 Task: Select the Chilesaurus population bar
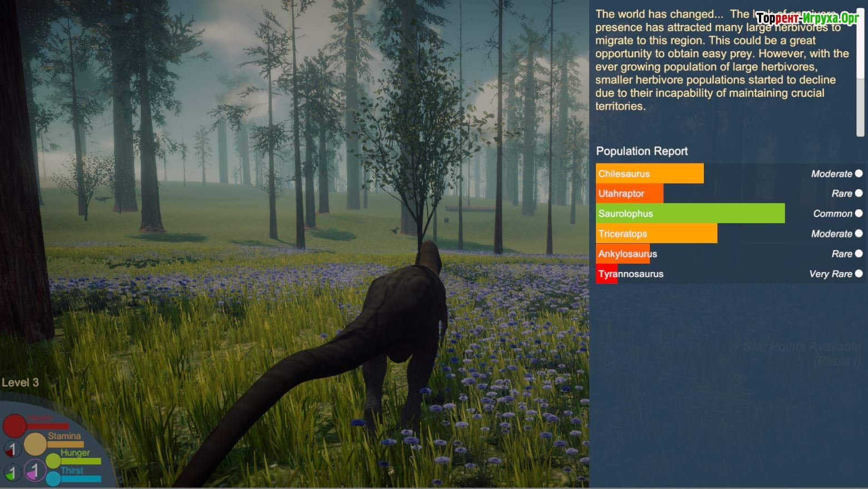click(x=649, y=174)
